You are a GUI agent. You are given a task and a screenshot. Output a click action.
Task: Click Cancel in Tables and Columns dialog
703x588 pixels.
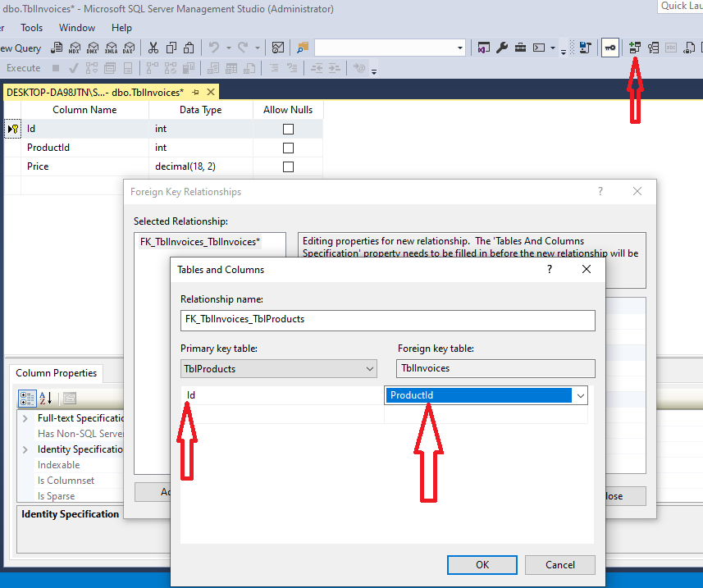pos(560,565)
